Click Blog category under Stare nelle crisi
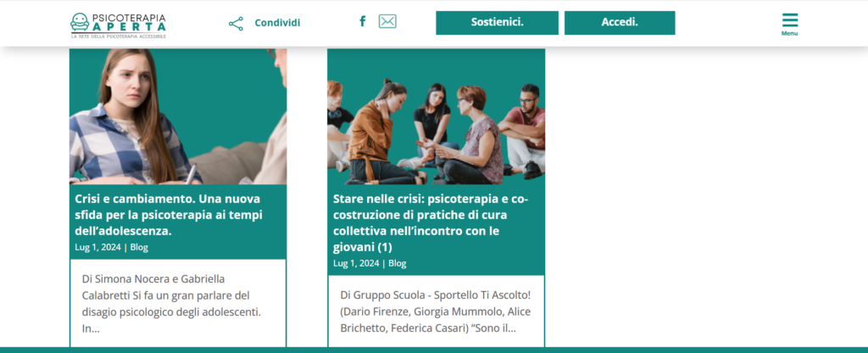 click(398, 263)
